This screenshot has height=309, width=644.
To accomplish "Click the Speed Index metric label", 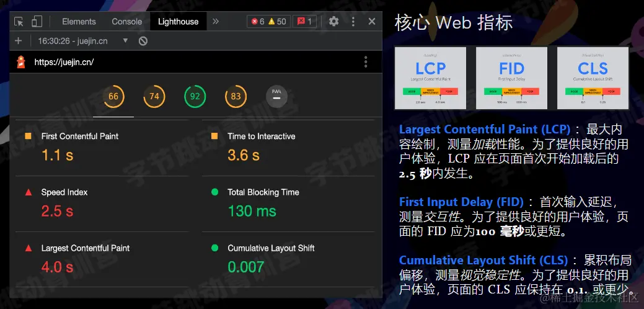I will click(x=64, y=192).
